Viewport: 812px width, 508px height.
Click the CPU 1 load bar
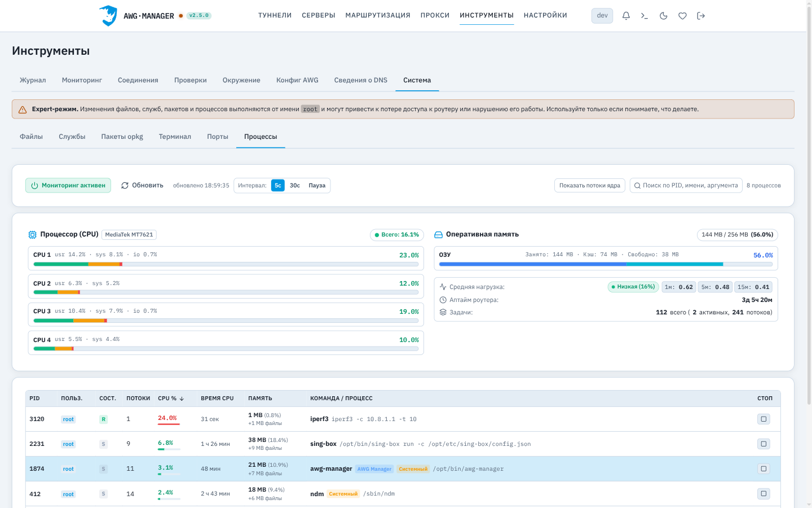point(226,264)
